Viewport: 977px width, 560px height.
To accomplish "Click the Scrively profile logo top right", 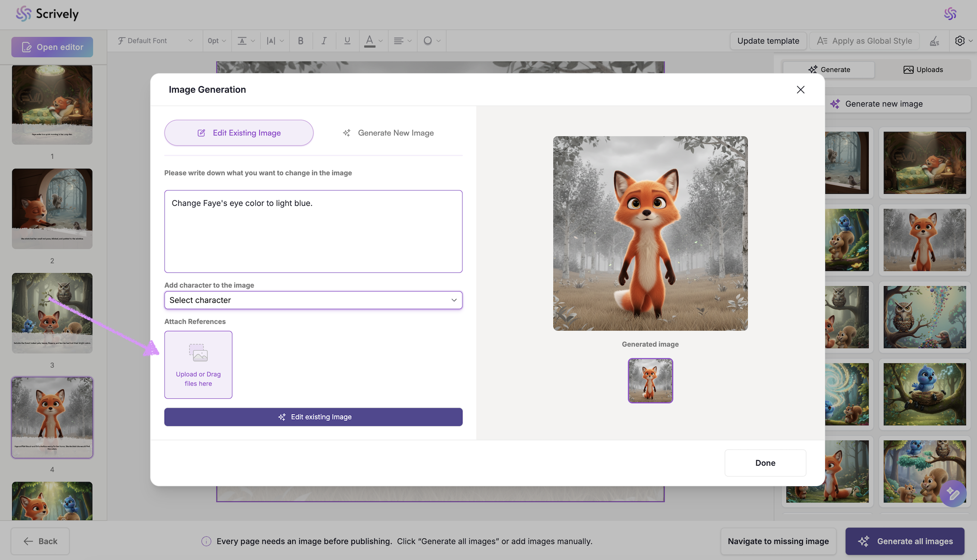I will click(950, 14).
